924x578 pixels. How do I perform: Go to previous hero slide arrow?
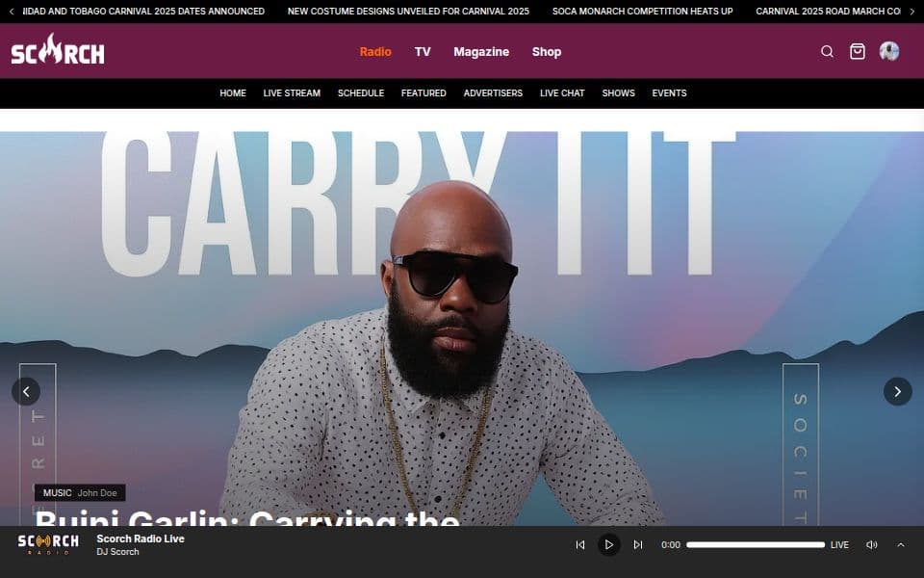(26, 391)
